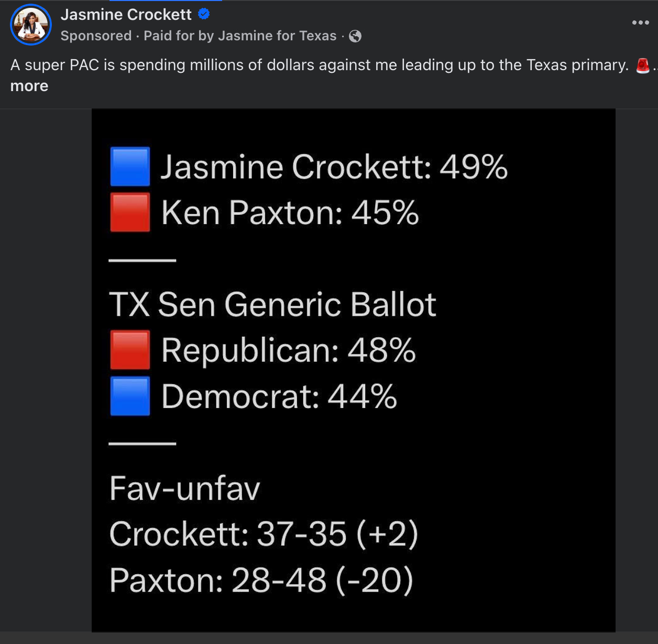Click the "Ken Paxton: 45%" text in image

point(290,213)
